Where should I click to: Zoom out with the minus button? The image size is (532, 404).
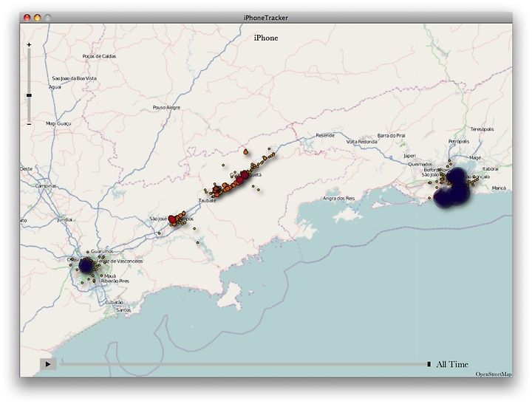[29, 124]
